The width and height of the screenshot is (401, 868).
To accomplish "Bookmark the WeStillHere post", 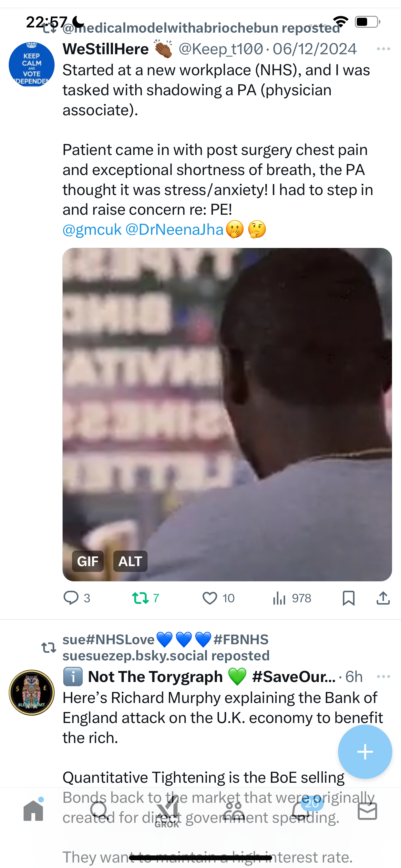I will point(348,598).
